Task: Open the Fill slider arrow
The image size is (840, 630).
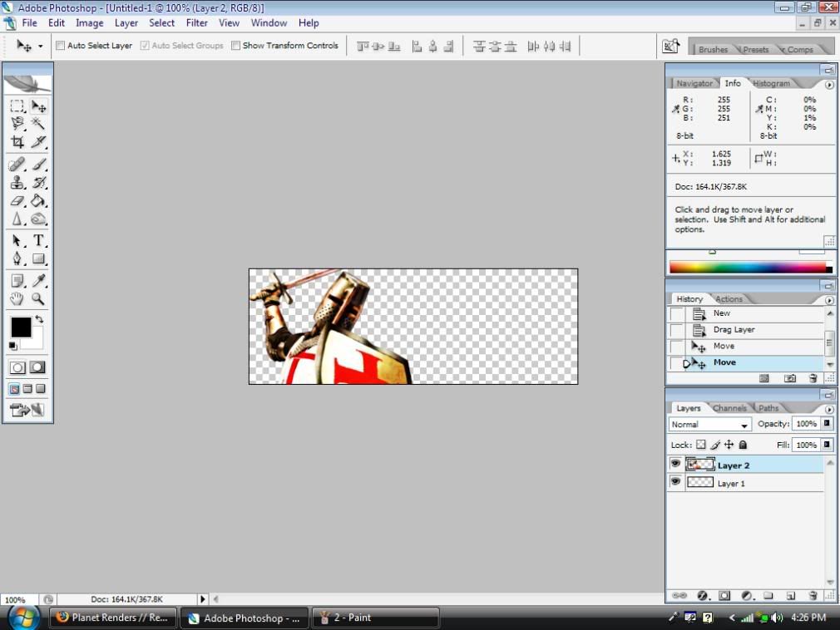Action: (828, 445)
